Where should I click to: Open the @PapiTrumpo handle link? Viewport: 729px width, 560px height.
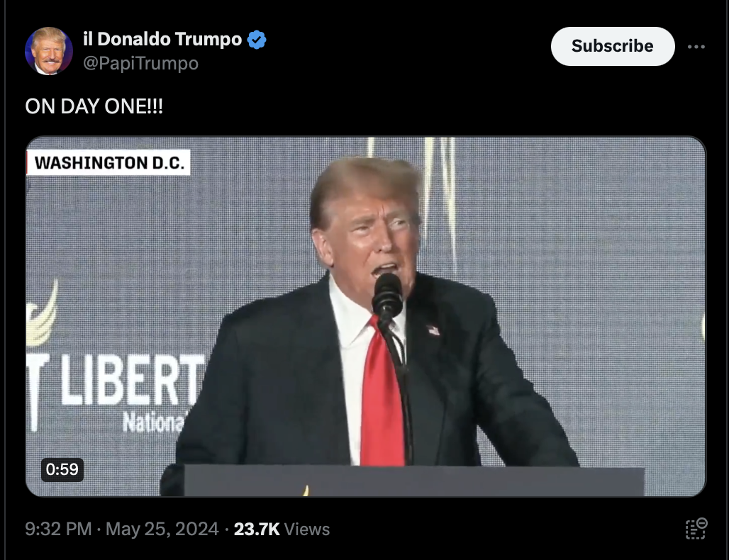click(x=141, y=63)
